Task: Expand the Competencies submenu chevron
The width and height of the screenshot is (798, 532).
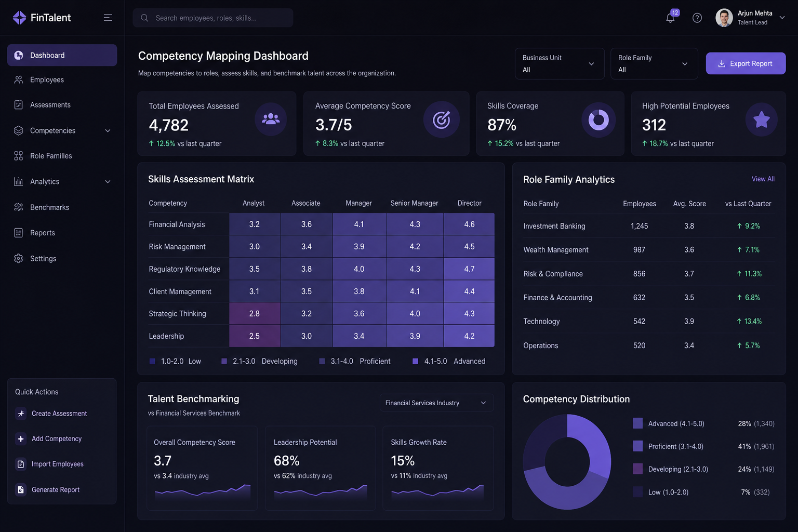Action: coord(108,131)
